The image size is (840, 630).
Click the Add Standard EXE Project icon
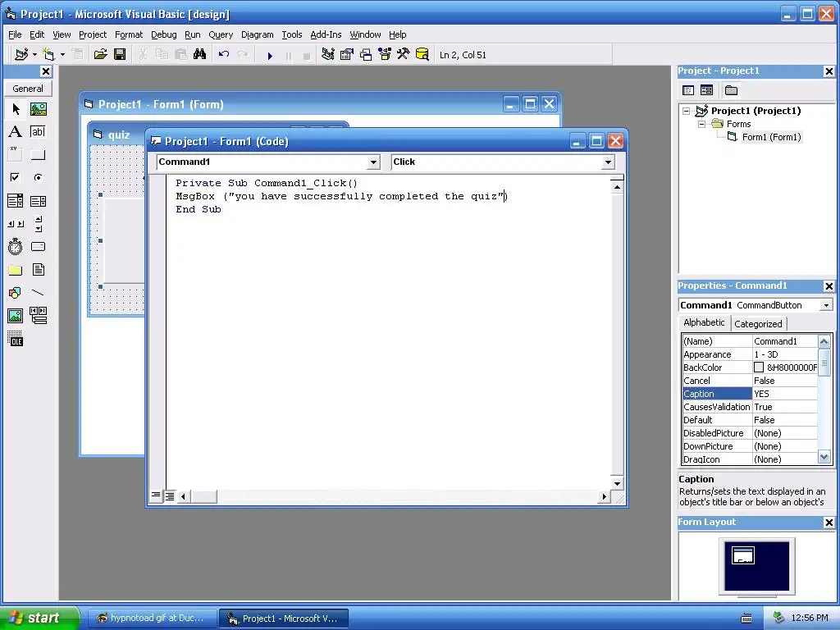[x=21, y=54]
